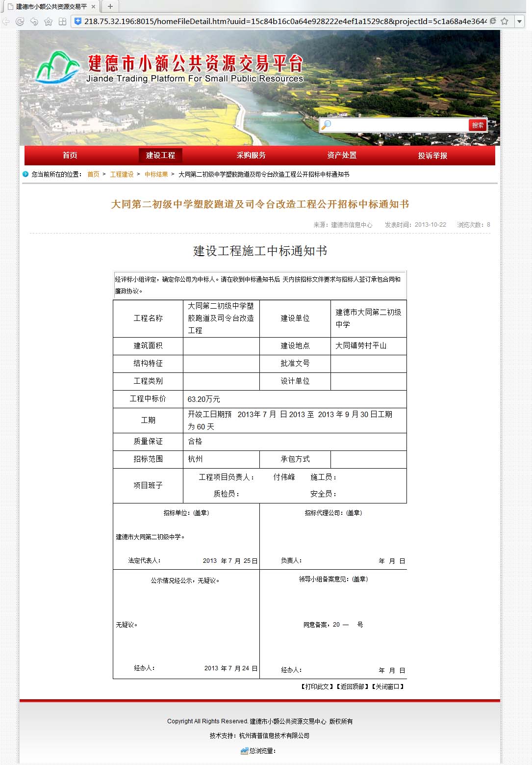Expand the dropdown arrow beside address bar
This screenshot has width=532, height=765.
[x=519, y=22]
